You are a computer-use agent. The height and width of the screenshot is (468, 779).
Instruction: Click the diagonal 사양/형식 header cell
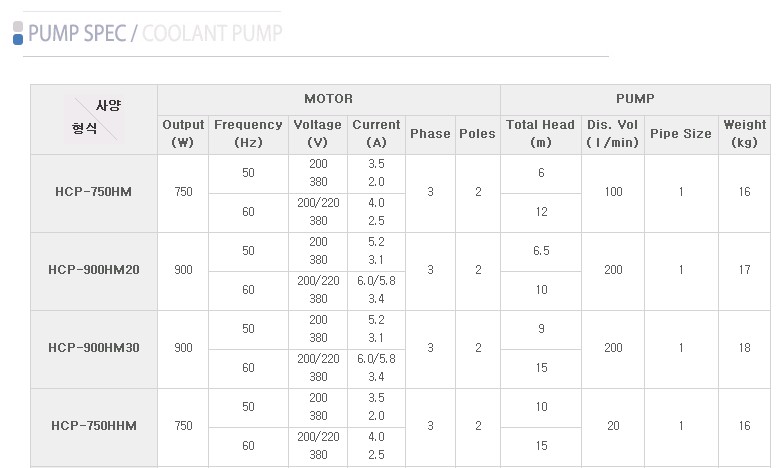coord(94,119)
